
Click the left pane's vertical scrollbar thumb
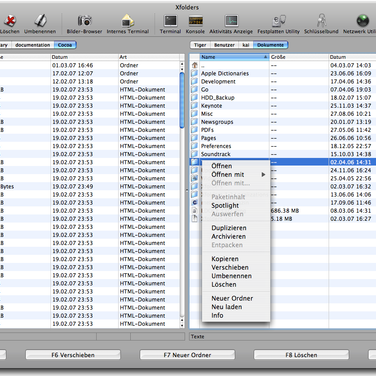[x=182, y=100]
